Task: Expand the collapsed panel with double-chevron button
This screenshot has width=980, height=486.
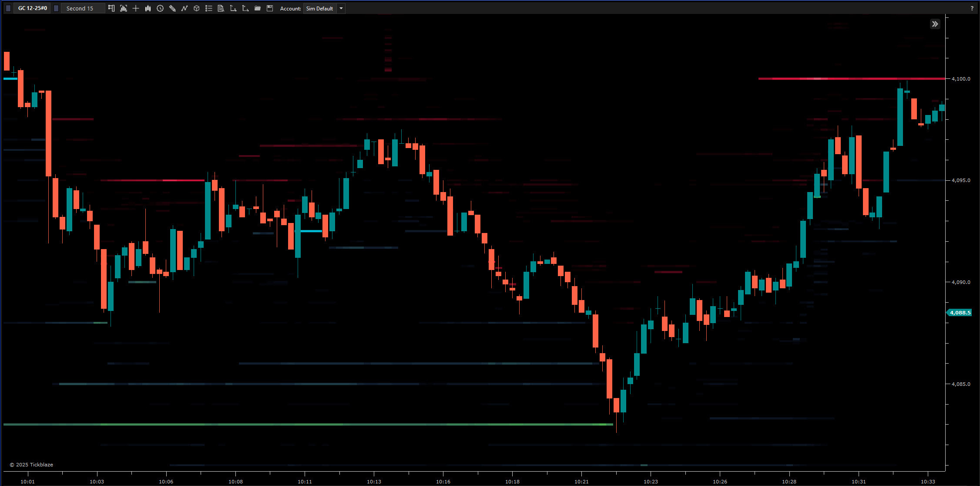Action: [x=935, y=24]
